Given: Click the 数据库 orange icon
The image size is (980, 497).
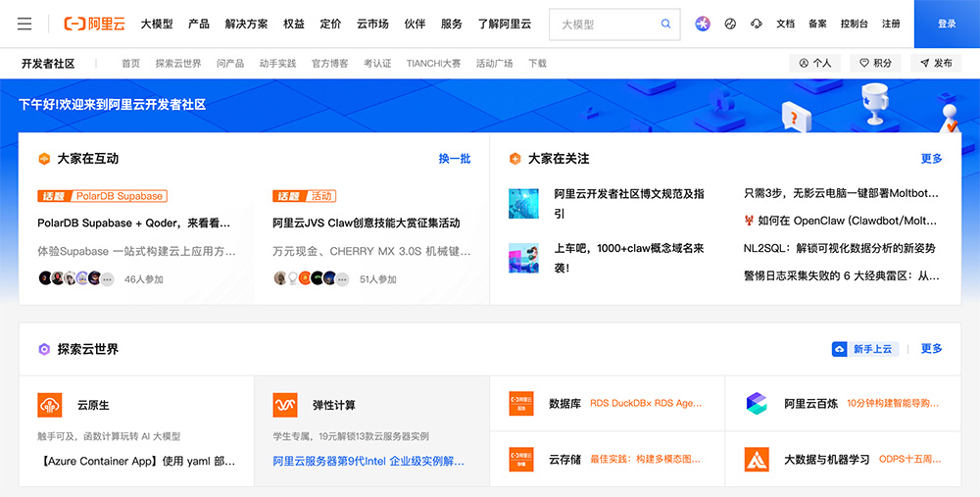Looking at the screenshot, I should pyautogui.click(x=521, y=403).
